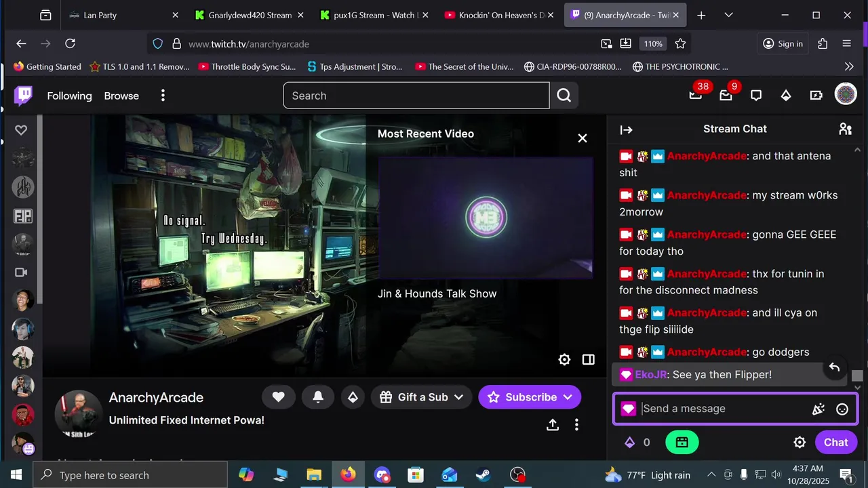
Task: Open Steam from the Windows taskbar
Action: [483, 475]
